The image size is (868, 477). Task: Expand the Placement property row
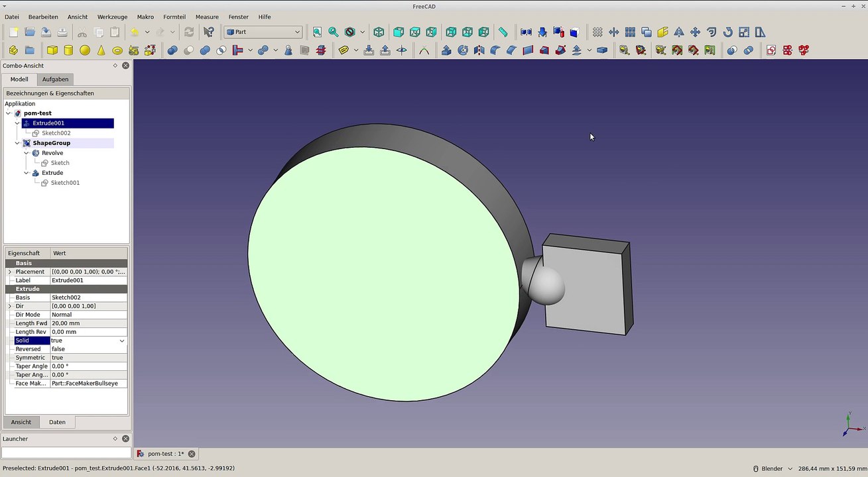10,272
